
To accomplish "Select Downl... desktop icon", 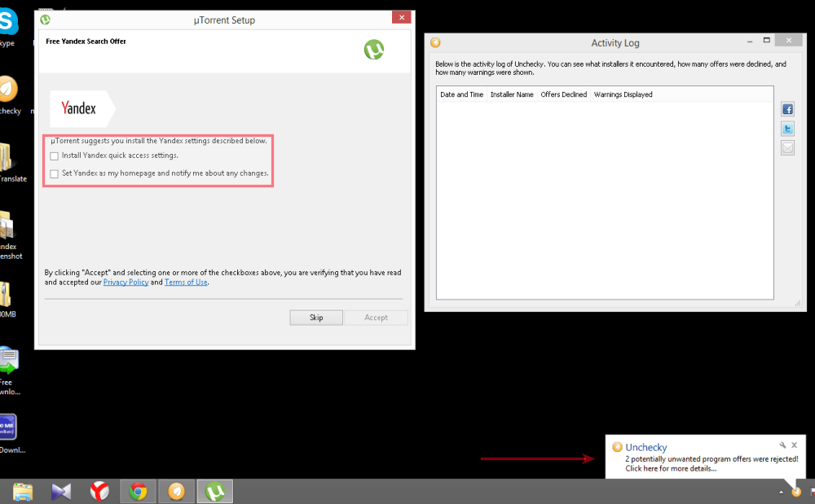I will pyautogui.click(x=11, y=434).
